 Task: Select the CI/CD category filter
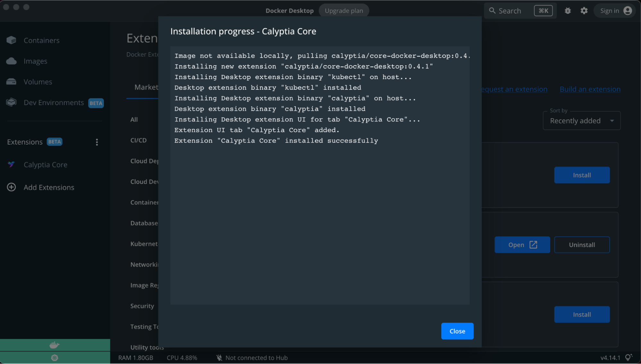click(138, 139)
